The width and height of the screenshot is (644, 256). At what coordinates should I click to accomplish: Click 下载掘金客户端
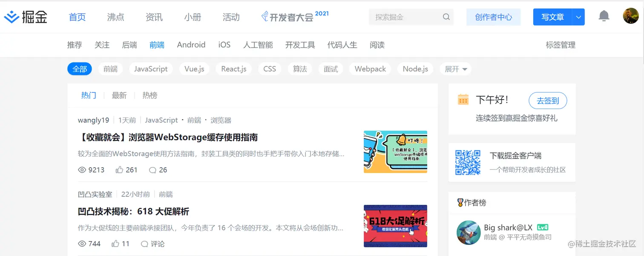pos(516,156)
